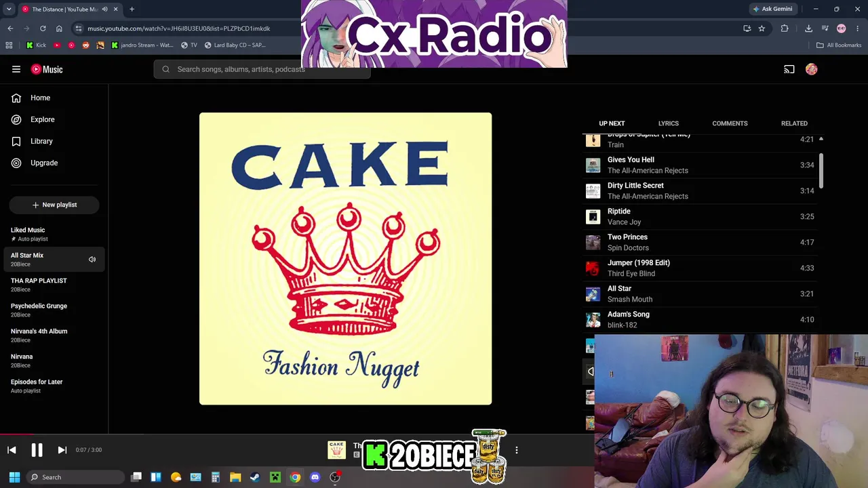Mute the tab via its speaker icon
The height and width of the screenshot is (488, 868).
pyautogui.click(x=104, y=9)
